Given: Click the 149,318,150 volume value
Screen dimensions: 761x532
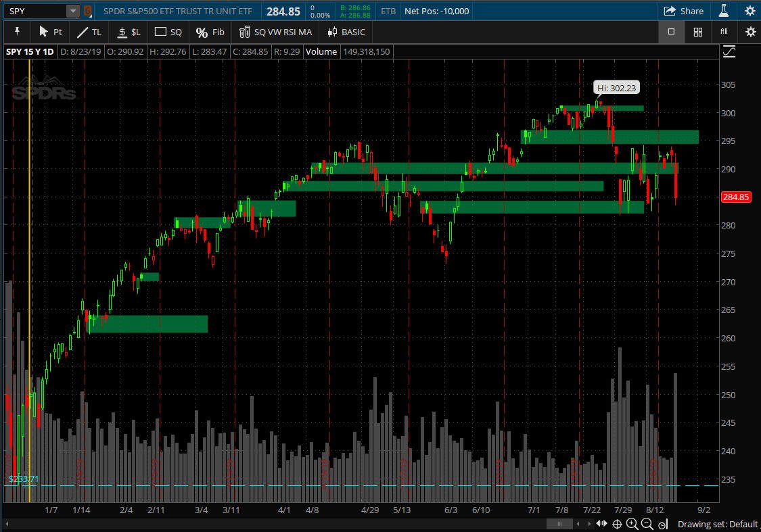Looking at the screenshot, I should [x=367, y=51].
